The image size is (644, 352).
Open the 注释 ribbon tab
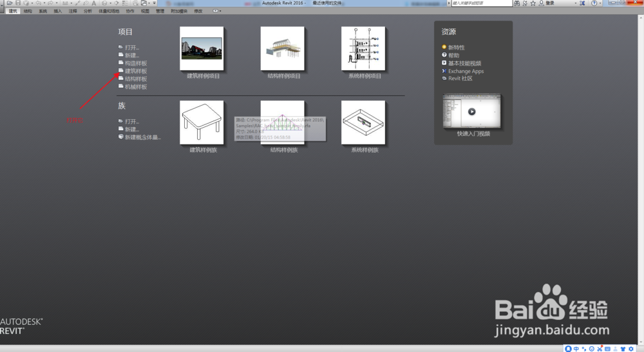(73, 11)
